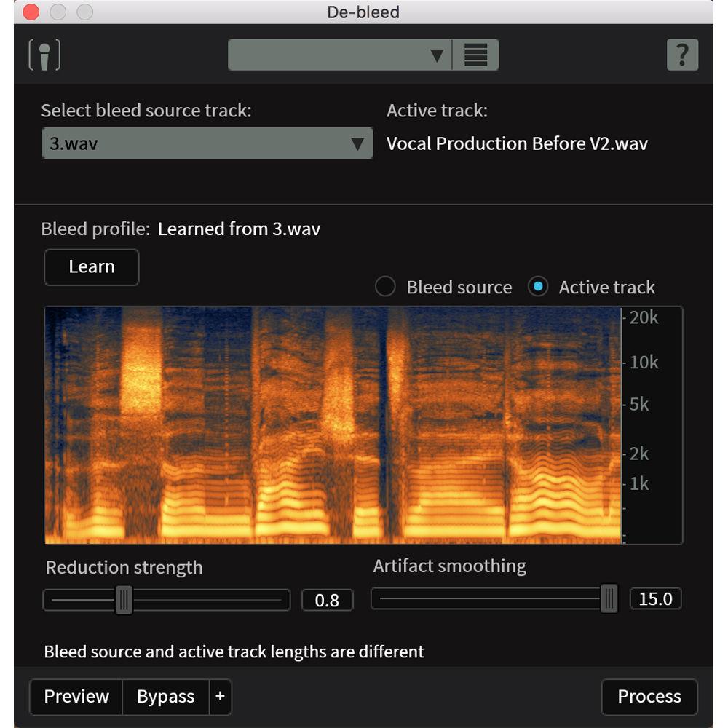The image size is (728, 728).
Task: Click the Learn button to relearn bleed profile
Action: coord(91,267)
